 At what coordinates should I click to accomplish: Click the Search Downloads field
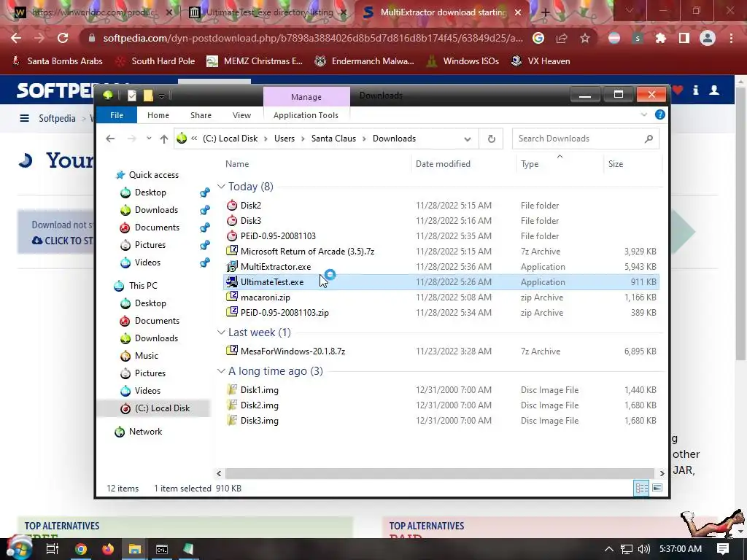pos(586,139)
